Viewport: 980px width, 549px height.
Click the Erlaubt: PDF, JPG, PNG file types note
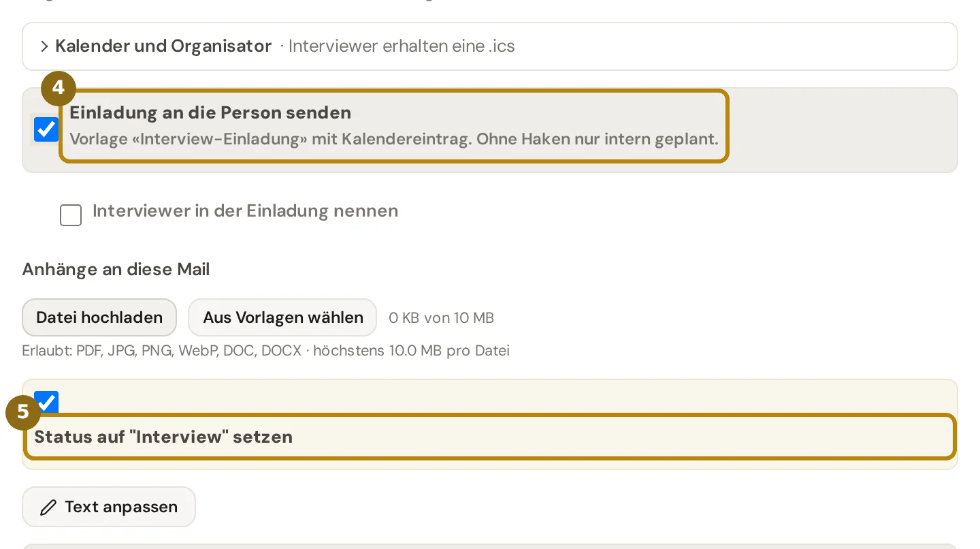point(265,351)
